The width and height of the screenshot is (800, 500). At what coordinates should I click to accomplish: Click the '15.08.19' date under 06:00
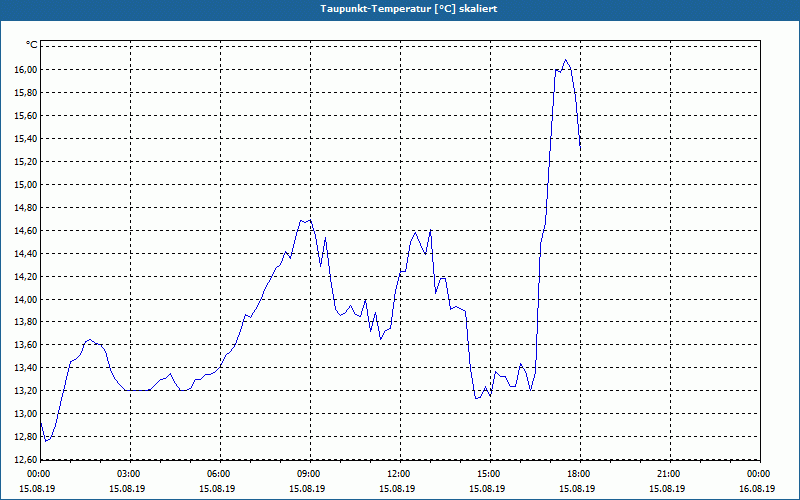pyautogui.click(x=217, y=489)
